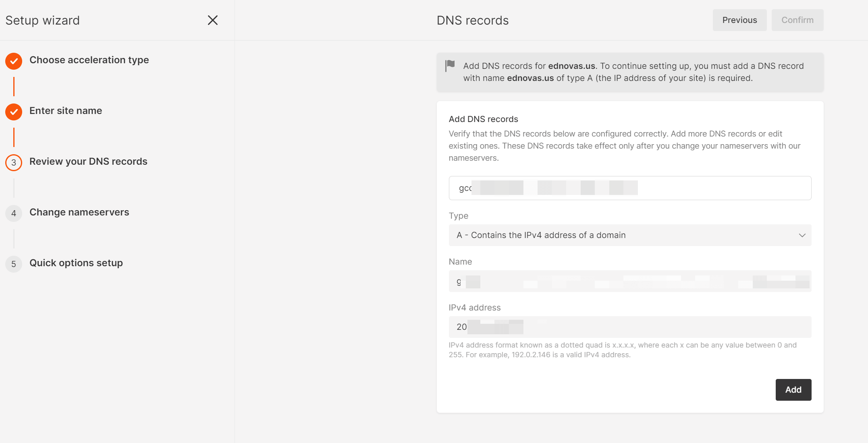Close the Setup wizard panel

[x=212, y=20]
